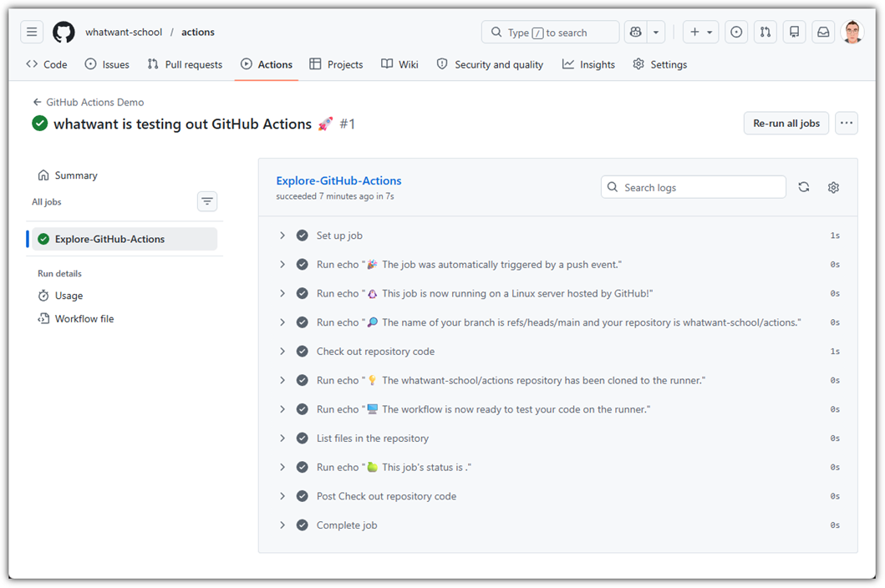Screen dimensions: 885x588
Task: Click the refresh logs icon
Action: click(x=804, y=187)
